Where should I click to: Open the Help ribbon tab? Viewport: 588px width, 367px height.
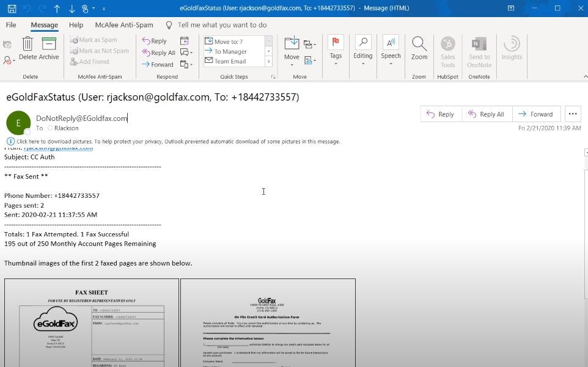coord(76,25)
